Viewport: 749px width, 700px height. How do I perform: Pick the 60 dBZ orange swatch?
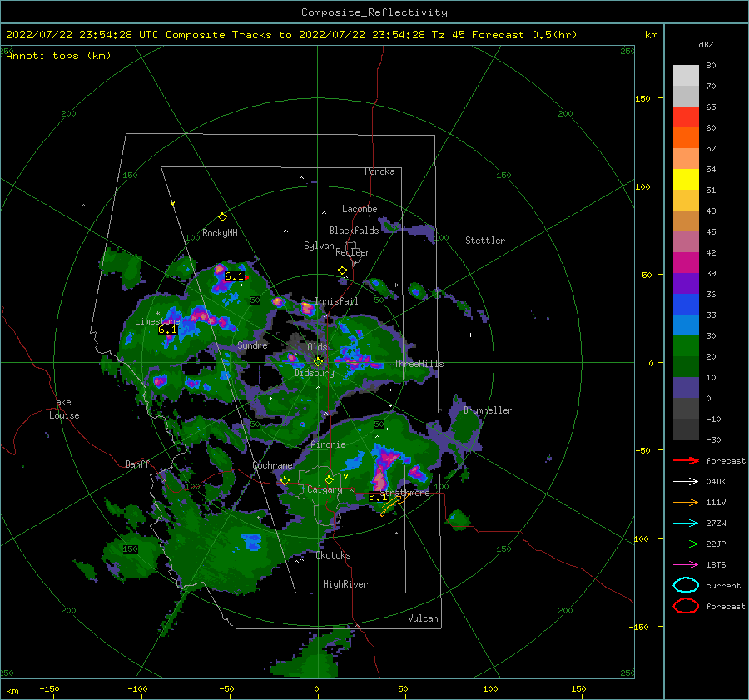point(686,137)
